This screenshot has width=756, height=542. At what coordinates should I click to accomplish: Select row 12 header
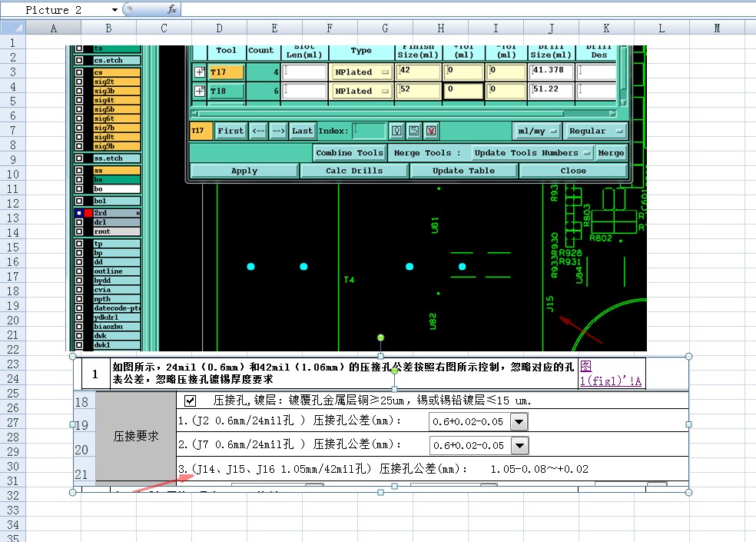[13, 203]
